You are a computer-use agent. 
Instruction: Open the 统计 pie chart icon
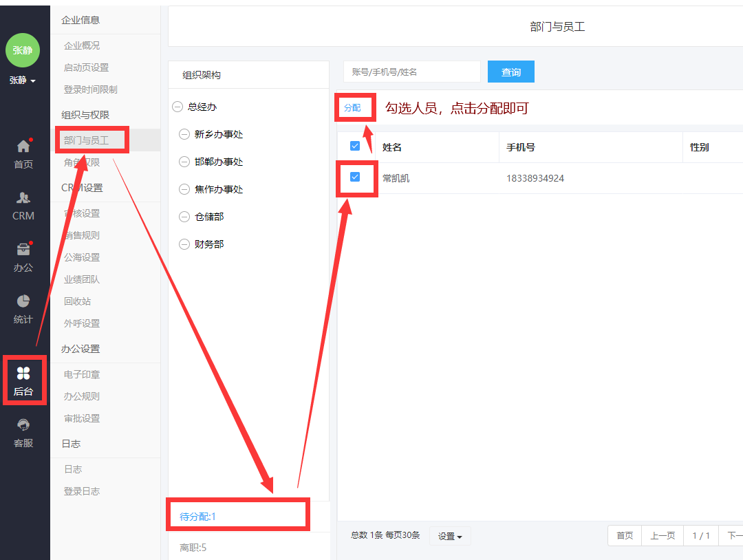coord(23,301)
